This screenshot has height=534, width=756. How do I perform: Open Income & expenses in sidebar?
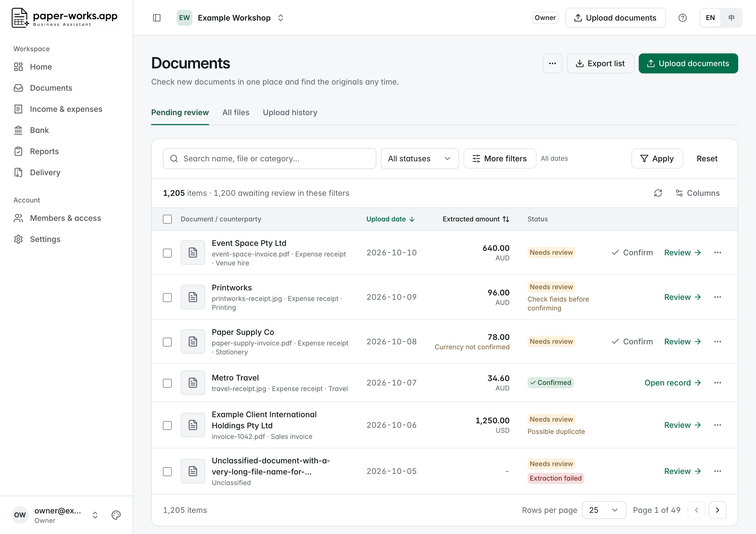[66, 109]
